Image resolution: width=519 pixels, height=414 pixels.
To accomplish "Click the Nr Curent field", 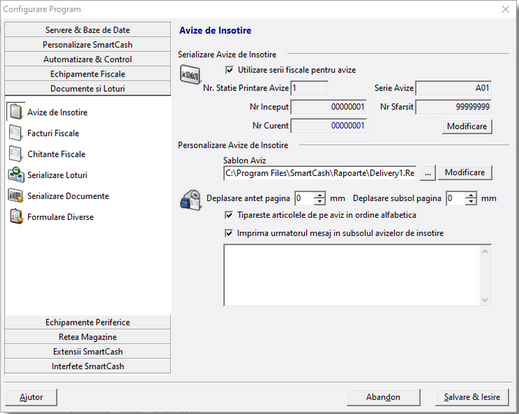I will click(329, 126).
